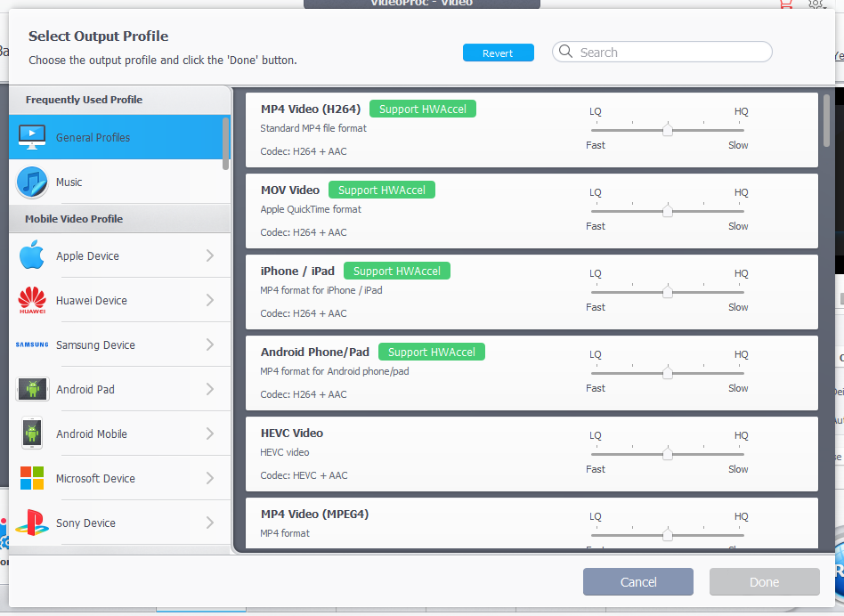Select the iPhone / iPad profile title
The width and height of the screenshot is (844, 616).
[297, 272]
